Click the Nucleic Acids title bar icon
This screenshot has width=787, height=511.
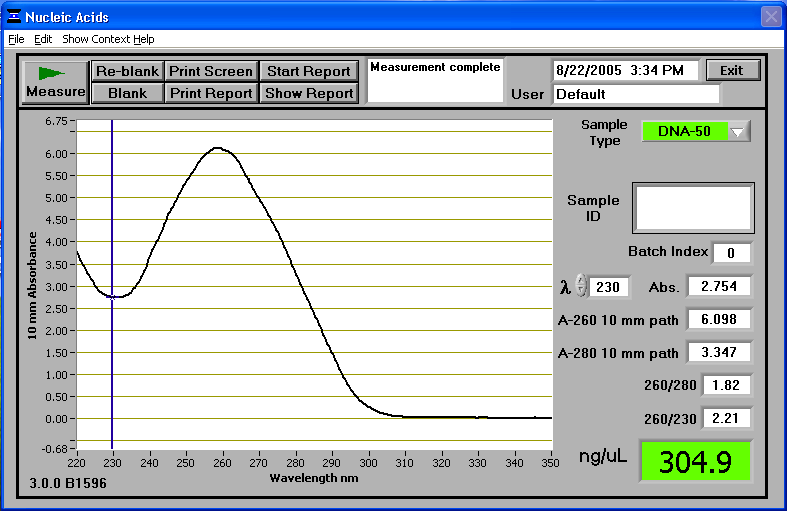pos(13,17)
